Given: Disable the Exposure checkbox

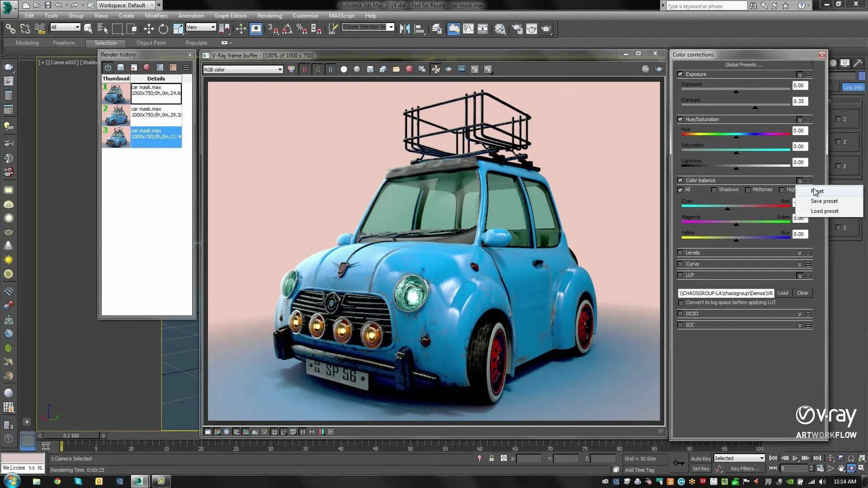Looking at the screenshot, I should tap(680, 74).
